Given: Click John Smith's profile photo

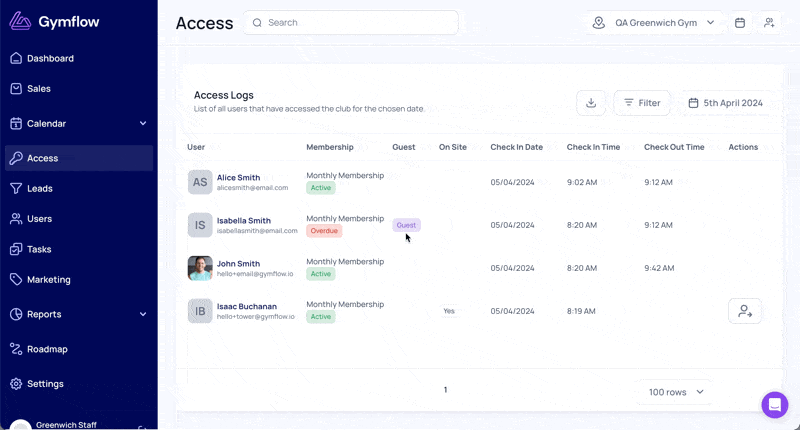Looking at the screenshot, I should coord(200,268).
